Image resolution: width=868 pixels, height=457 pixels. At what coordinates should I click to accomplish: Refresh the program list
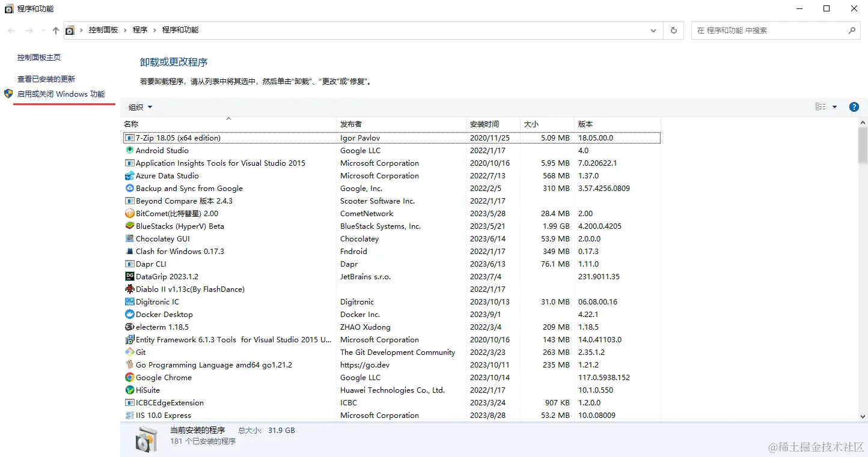(x=674, y=31)
